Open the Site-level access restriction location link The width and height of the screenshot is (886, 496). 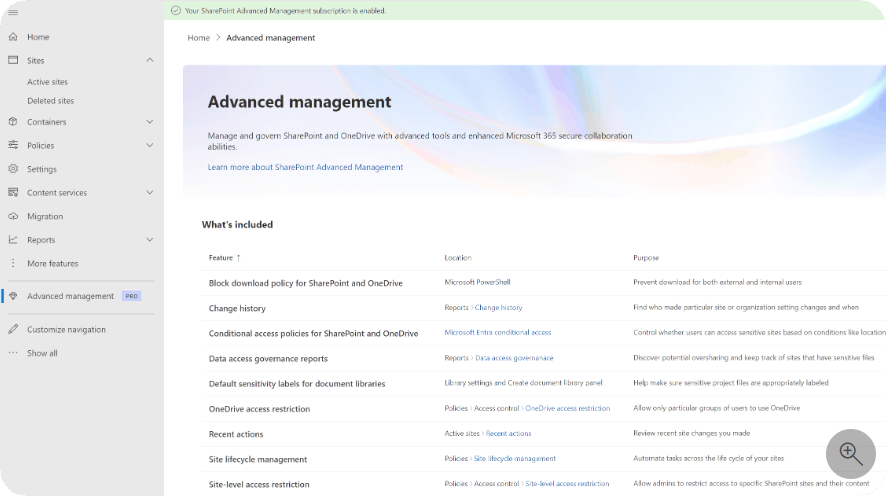coord(567,484)
